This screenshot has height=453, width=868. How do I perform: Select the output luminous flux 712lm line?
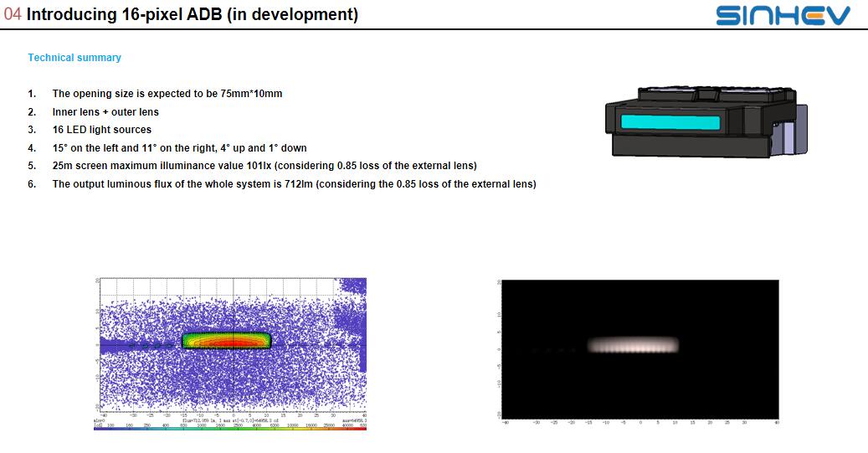[294, 184]
